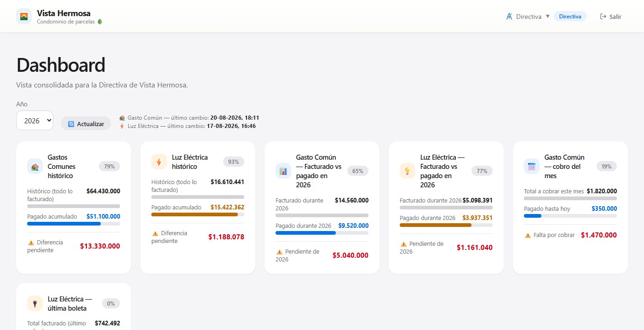The width and height of the screenshot is (644, 330).
Task: Click the lightning icon on Luz Eléctrica histórico card
Action: pos(159,162)
